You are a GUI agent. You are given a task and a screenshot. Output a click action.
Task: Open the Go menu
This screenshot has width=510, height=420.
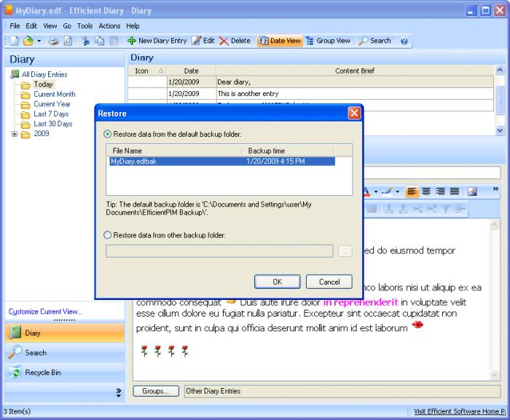67,26
